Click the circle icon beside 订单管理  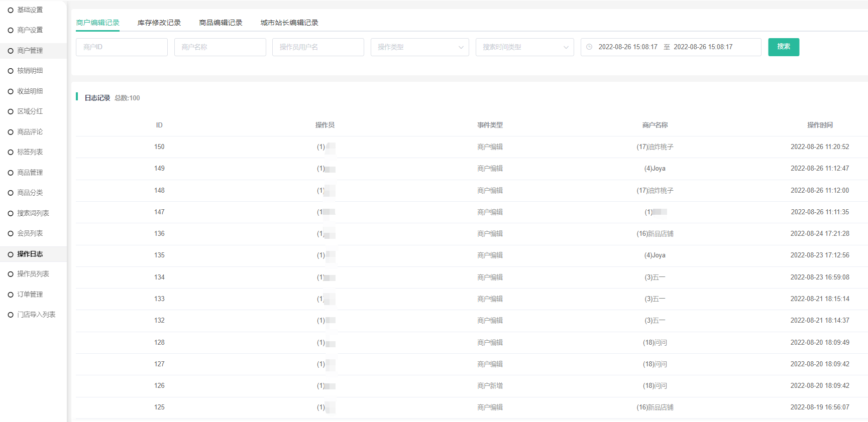[x=11, y=295]
